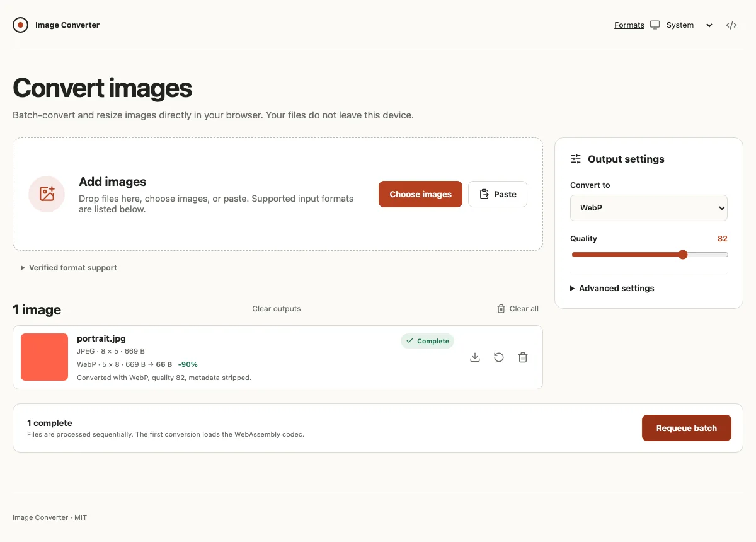This screenshot has height=542, width=756.
Task: Delete portrait.jpg using its trash icon
Action: 523,357
